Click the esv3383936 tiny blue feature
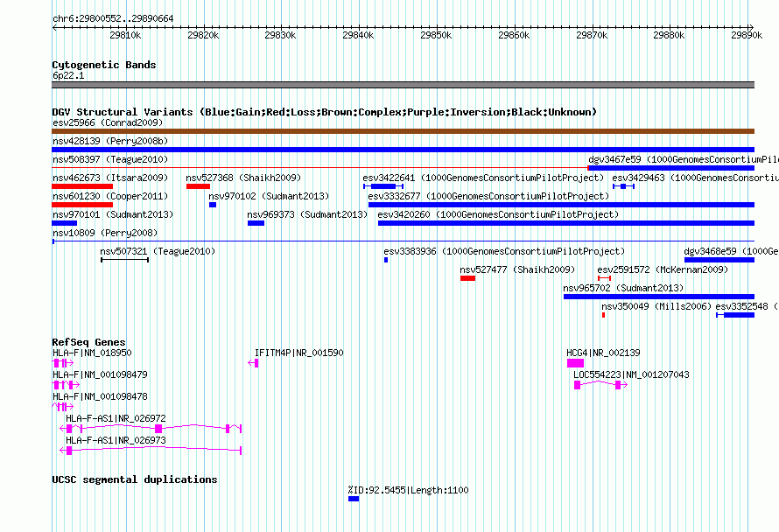779x532 pixels. point(386,260)
